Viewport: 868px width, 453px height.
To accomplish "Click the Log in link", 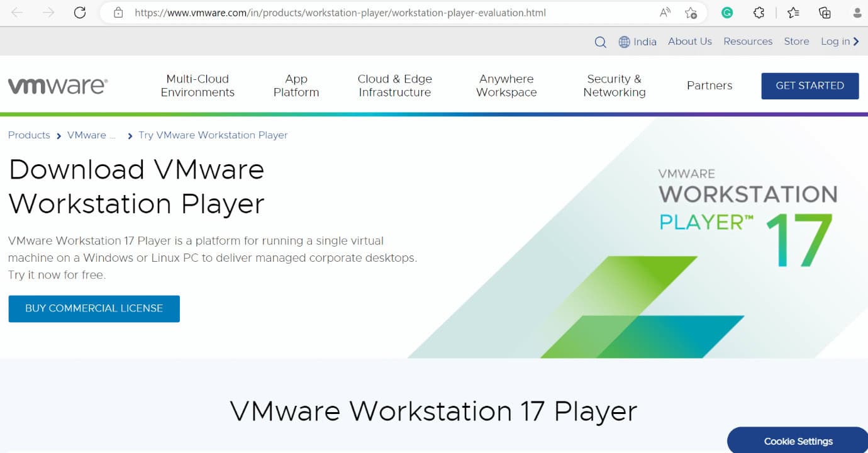I will [x=840, y=42].
